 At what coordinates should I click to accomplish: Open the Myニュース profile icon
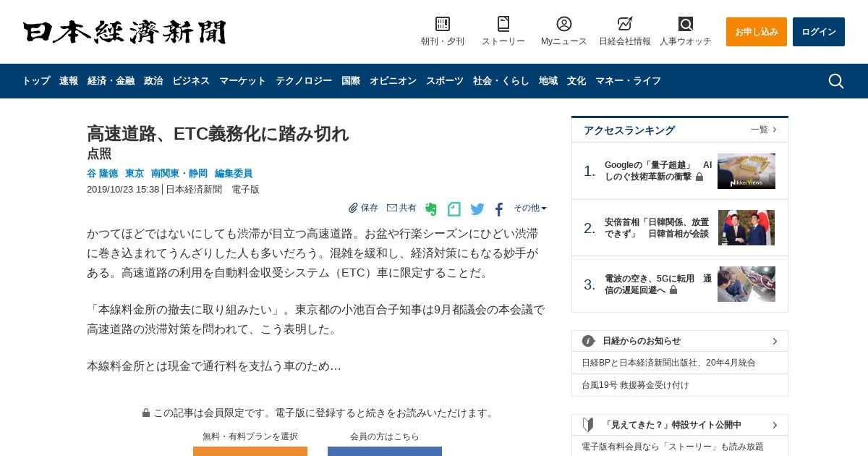click(564, 24)
